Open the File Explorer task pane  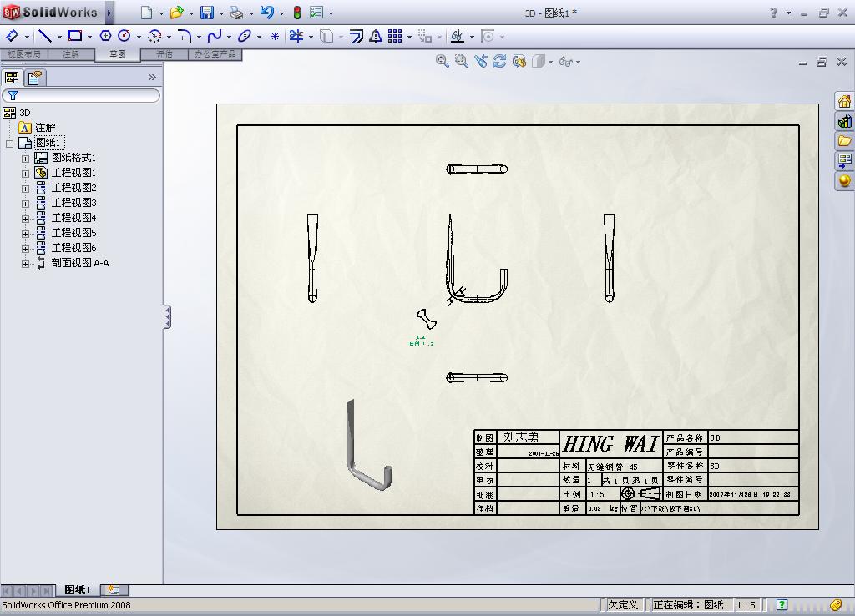844,140
